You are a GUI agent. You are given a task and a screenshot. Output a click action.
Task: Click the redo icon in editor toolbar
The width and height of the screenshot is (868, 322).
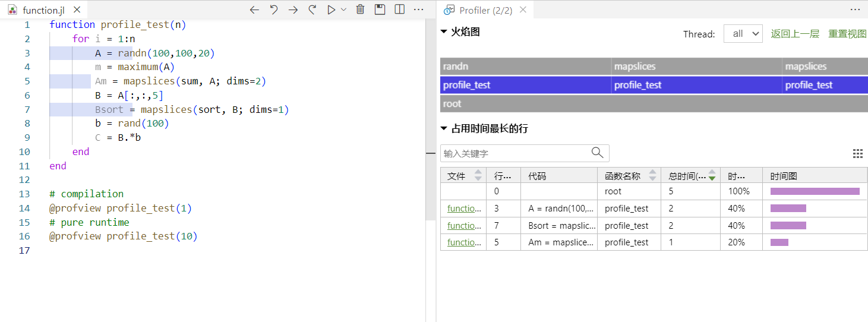[x=312, y=10]
